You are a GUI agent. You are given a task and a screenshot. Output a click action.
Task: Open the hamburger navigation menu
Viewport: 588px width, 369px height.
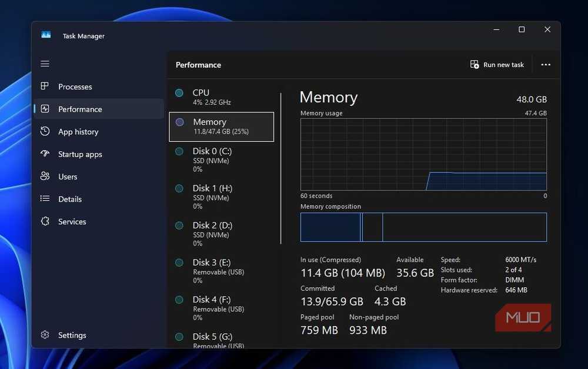(45, 64)
